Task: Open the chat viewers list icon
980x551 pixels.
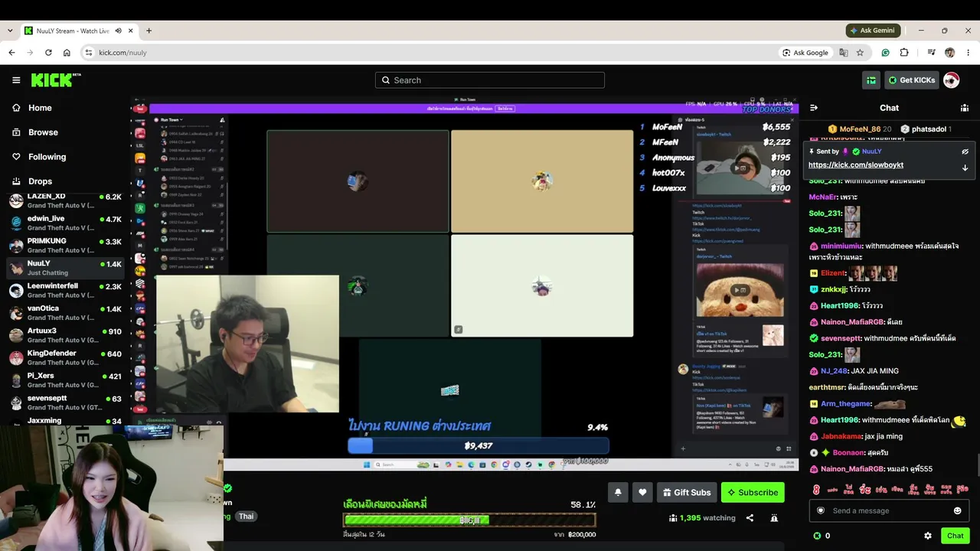Action: (x=964, y=108)
